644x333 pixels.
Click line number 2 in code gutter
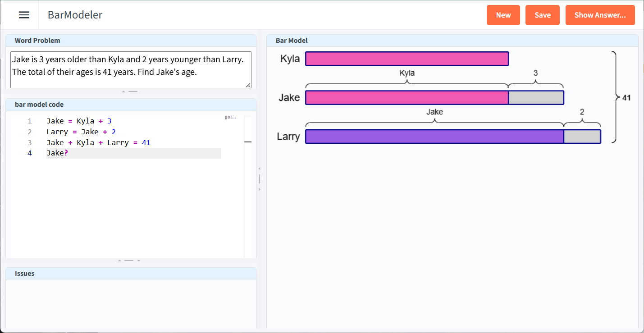point(30,132)
